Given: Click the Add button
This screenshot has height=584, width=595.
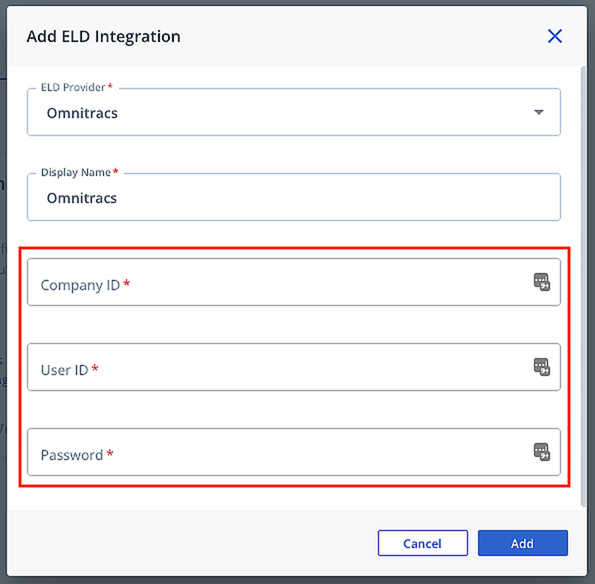Looking at the screenshot, I should 523,543.
